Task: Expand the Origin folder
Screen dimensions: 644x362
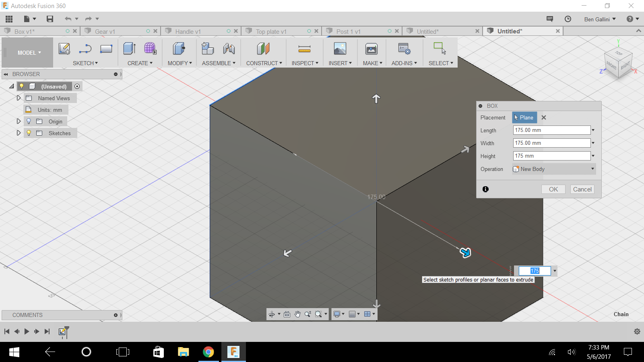Action: pyautogui.click(x=19, y=121)
